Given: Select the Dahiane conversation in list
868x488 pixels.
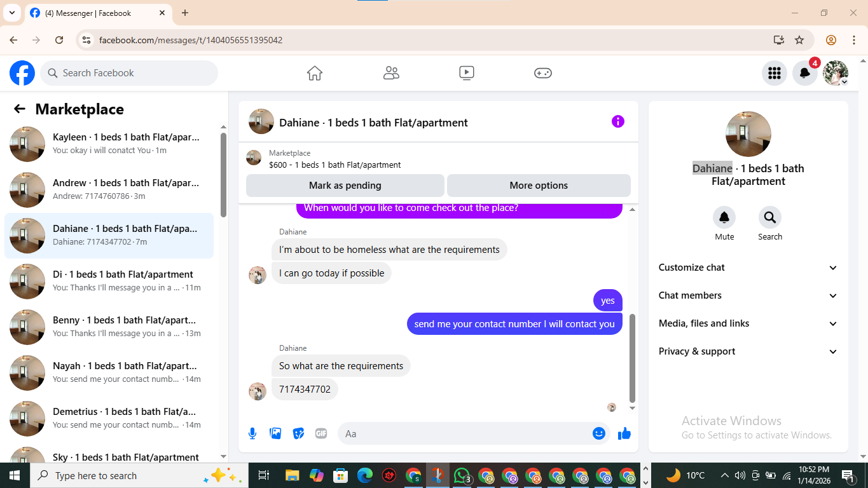Looking at the screenshot, I should (109, 235).
